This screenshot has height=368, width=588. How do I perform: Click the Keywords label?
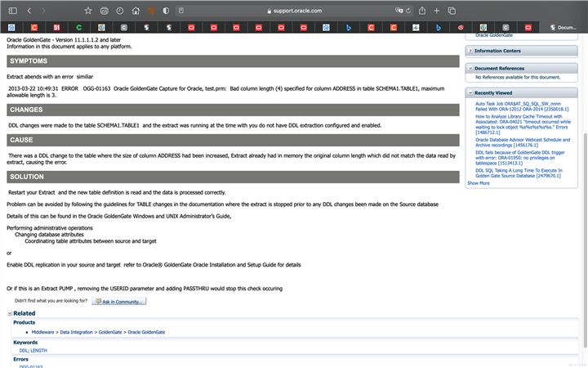(25, 343)
